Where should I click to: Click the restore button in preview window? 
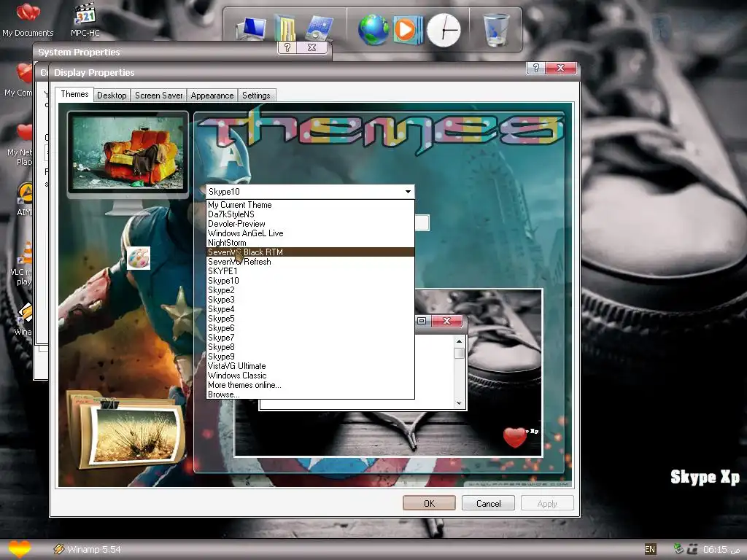click(x=422, y=321)
